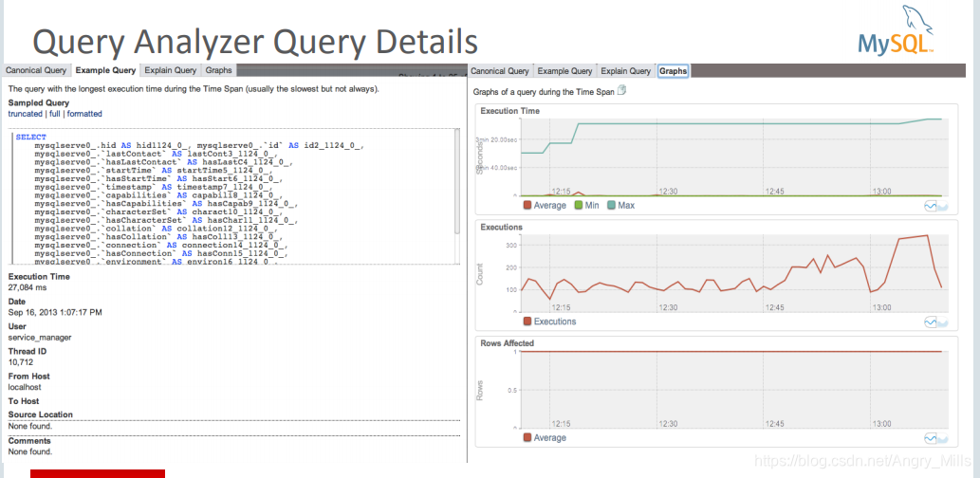Viewport: 980px width, 478px height.
Task: Click the 12:15 marker in Execution Time graph
Action: pos(562,192)
